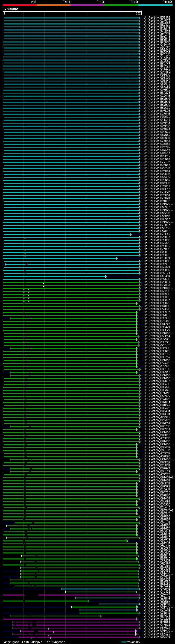
Task: Select the UniRef100_Q7Y0G7 label
Action: (x=157, y=285)
